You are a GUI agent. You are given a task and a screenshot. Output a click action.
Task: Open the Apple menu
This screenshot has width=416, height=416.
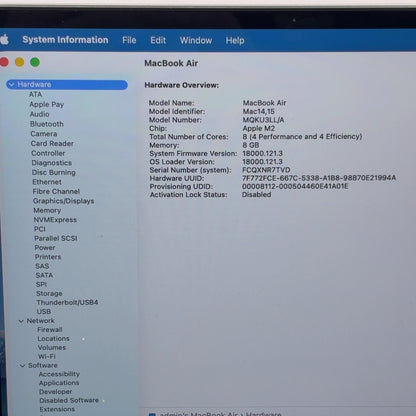click(4, 40)
